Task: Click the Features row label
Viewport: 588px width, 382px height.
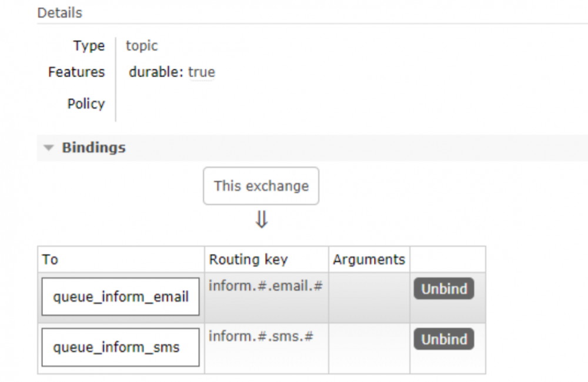Action: coord(76,72)
